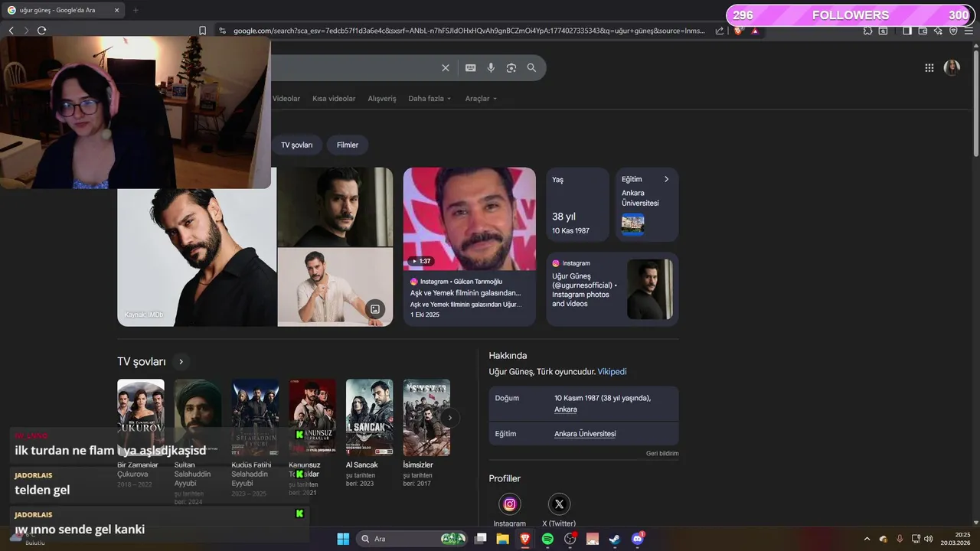
Task: Open the Ankara birthplace link
Action: point(566,409)
